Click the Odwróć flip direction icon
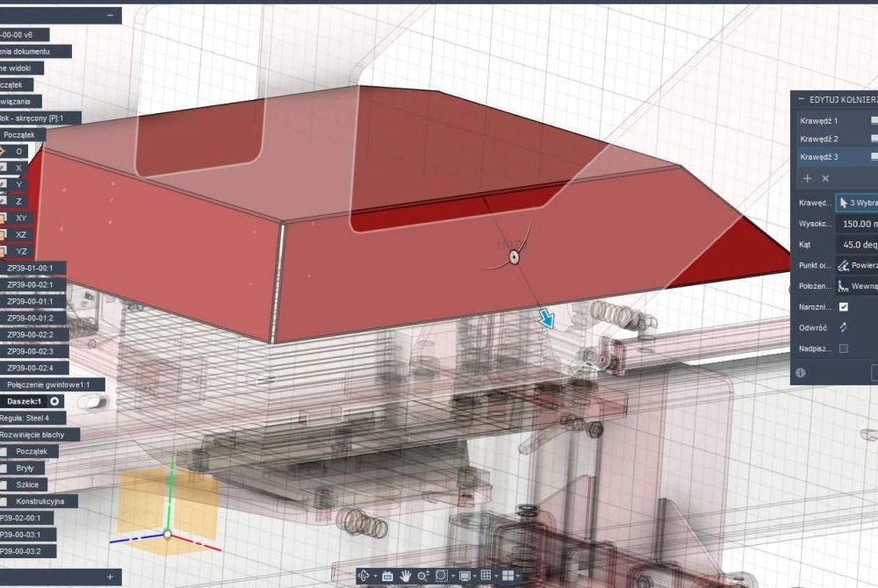878x588 pixels. click(844, 327)
